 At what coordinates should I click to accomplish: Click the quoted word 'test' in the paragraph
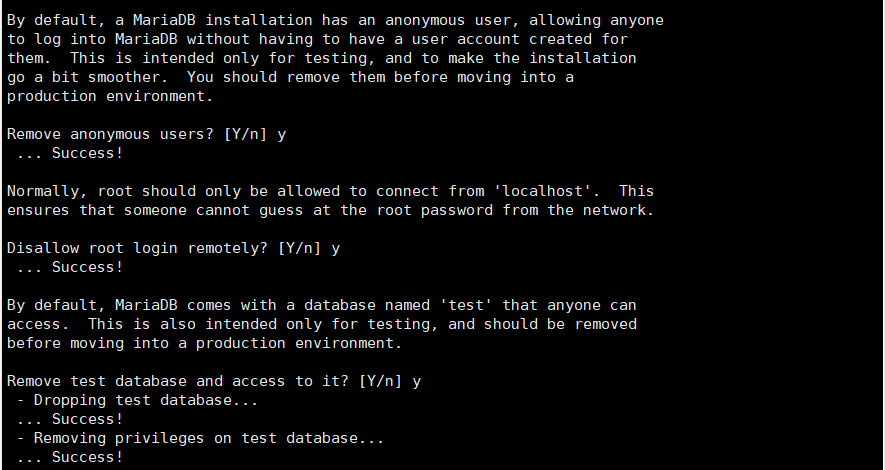coord(466,305)
